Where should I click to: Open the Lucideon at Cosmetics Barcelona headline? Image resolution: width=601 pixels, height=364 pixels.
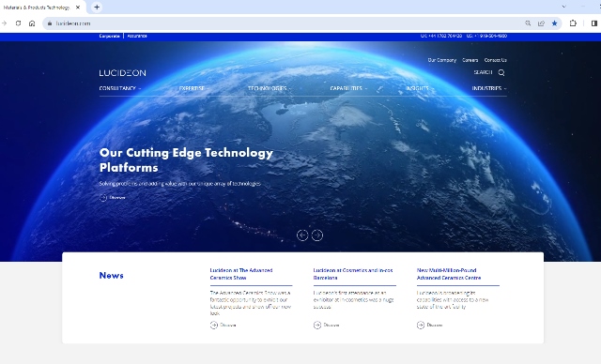click(x=353, y=274)
